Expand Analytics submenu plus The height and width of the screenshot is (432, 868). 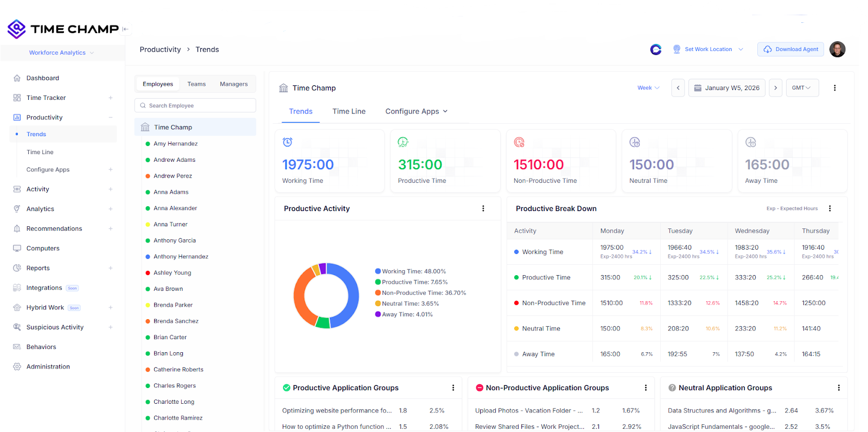(x=111, y=209)
